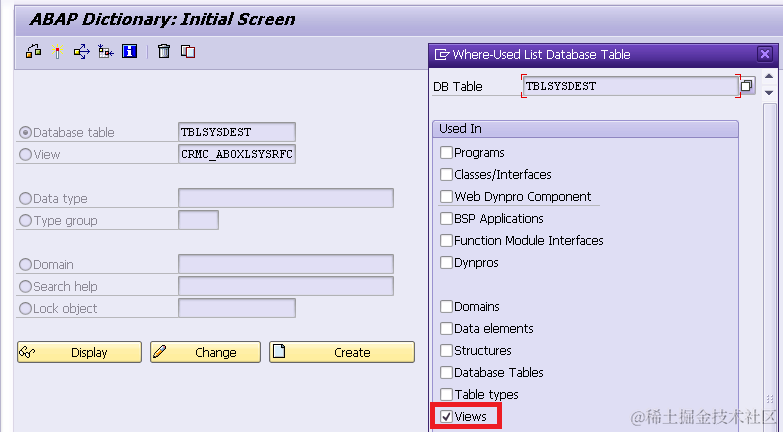Image resolution: width=783 pixels, height=432 pixels.
Task: Tick the Dynpros checkbox
Action: [x=446, y=262]
